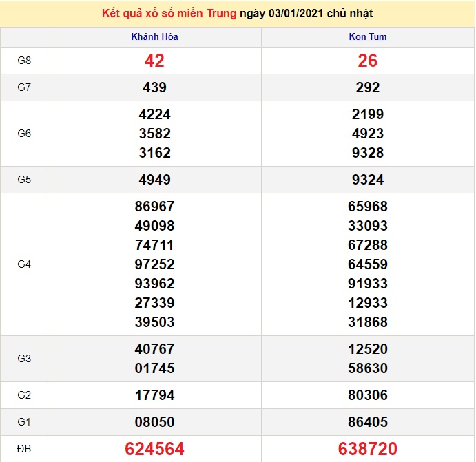The image size is (476, 462).
Task: Click the G7 row label
Action: (x=24, y=87)
